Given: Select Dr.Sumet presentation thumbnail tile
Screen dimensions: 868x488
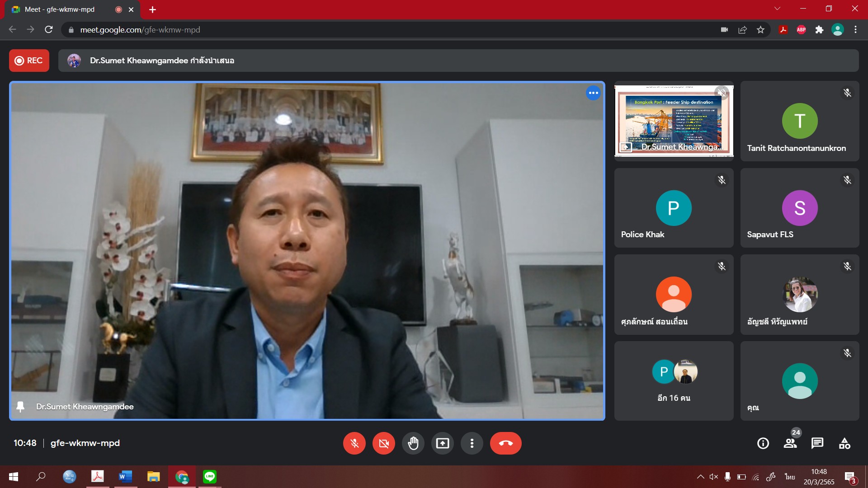Looking at the screenshot, I should [x=674, y=121].
